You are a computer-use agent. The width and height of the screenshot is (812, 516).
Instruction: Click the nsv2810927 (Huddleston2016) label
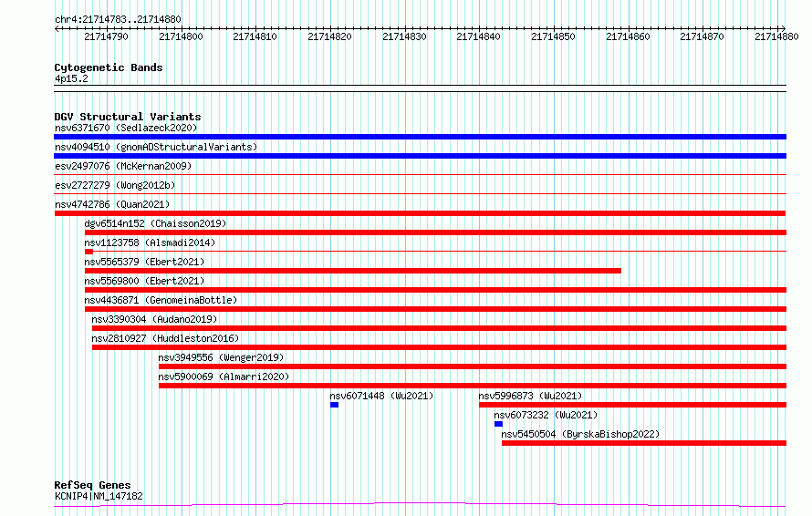coord(165,338)
